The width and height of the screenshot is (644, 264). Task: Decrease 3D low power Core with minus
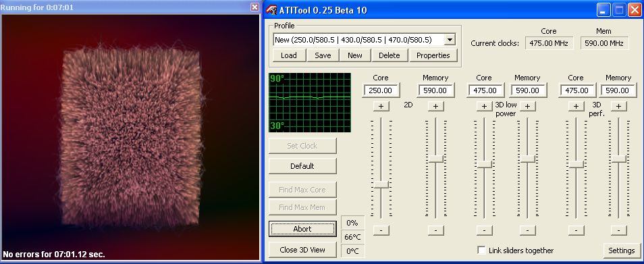484,230
